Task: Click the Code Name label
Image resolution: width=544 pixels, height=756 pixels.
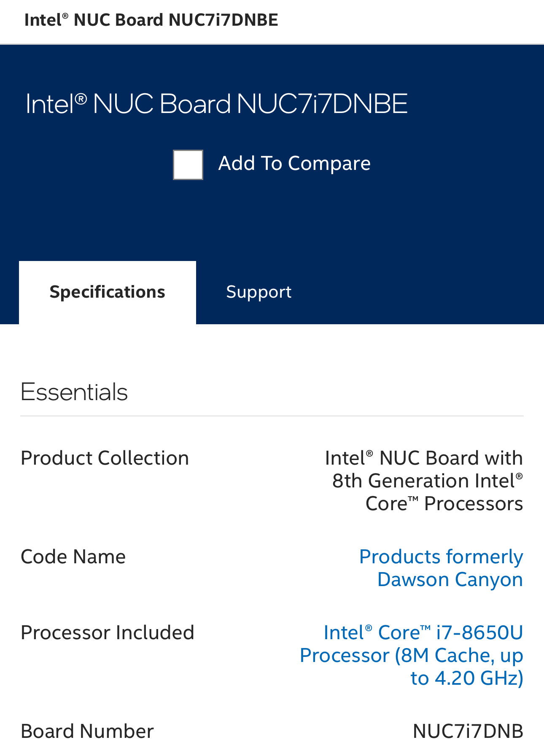Action: click(73, 557)
